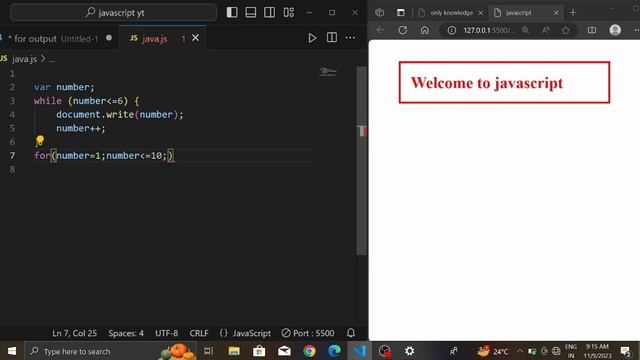Click the java.js breadcrumb item
640x360 pixels.
(x=24, y=59)
